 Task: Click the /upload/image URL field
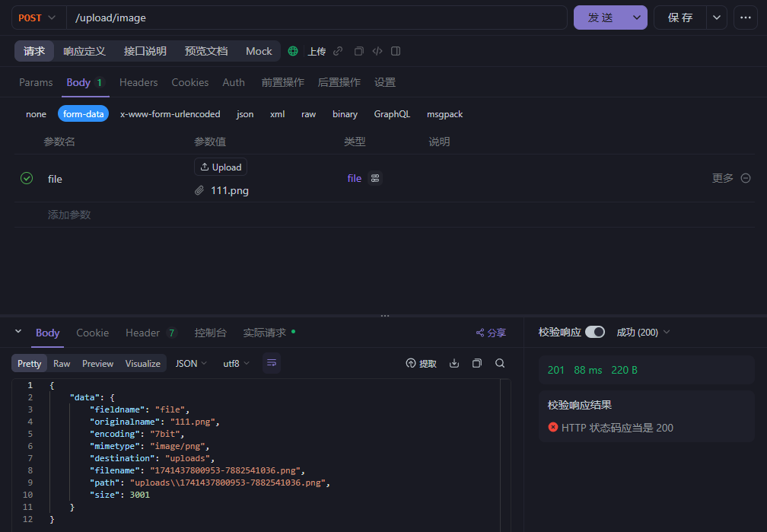(317, 18)
